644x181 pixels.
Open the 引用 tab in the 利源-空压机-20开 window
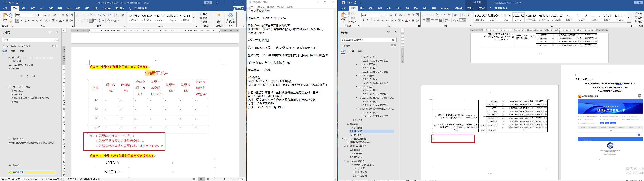tap(398, 8)
